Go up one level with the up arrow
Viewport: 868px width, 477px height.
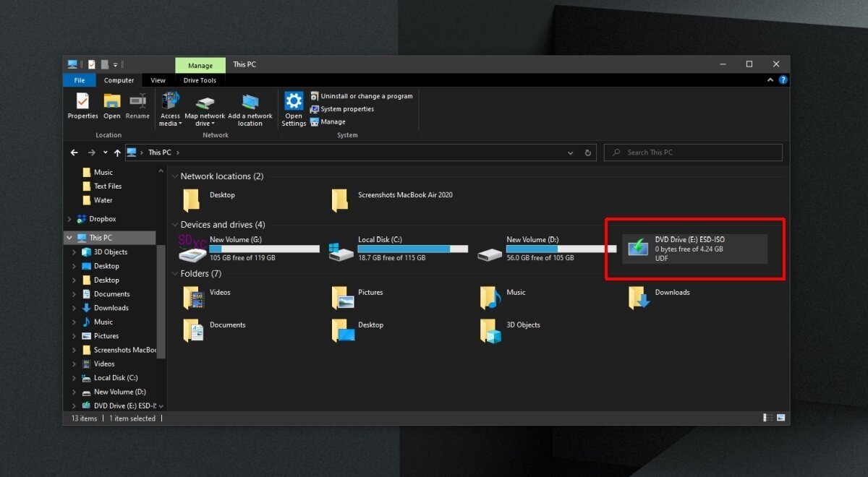click(x=117, y=152)
